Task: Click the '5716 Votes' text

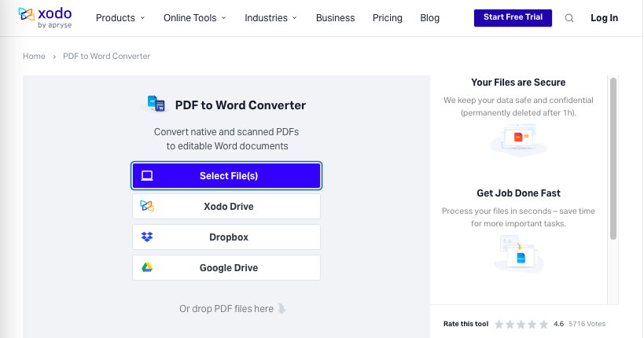Action: 587,324
